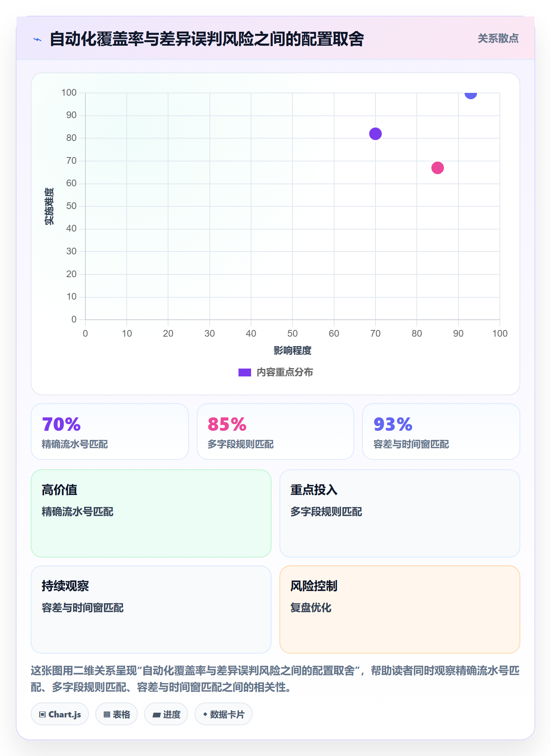The width and height of the screenshot is (551, 756).
Task: Open the 重点投入 quadrant card
Action: 400,513
